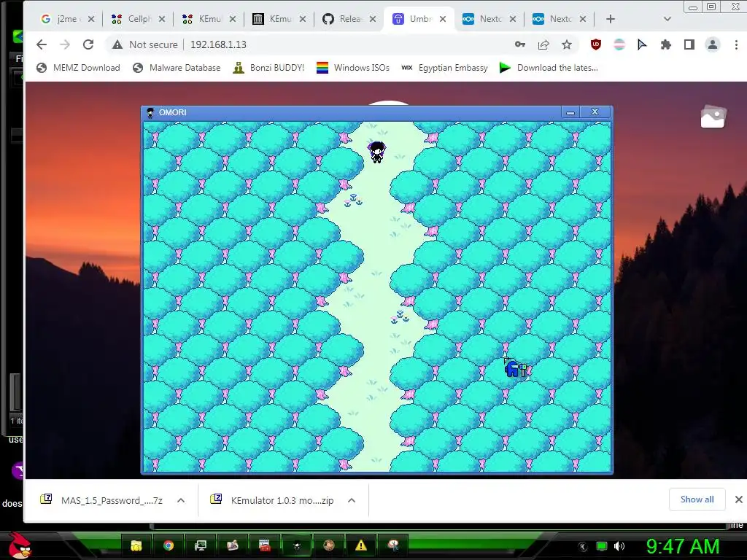
Task: Click the 9:47 AM taskbar clock
Action: tap(683, 546)
